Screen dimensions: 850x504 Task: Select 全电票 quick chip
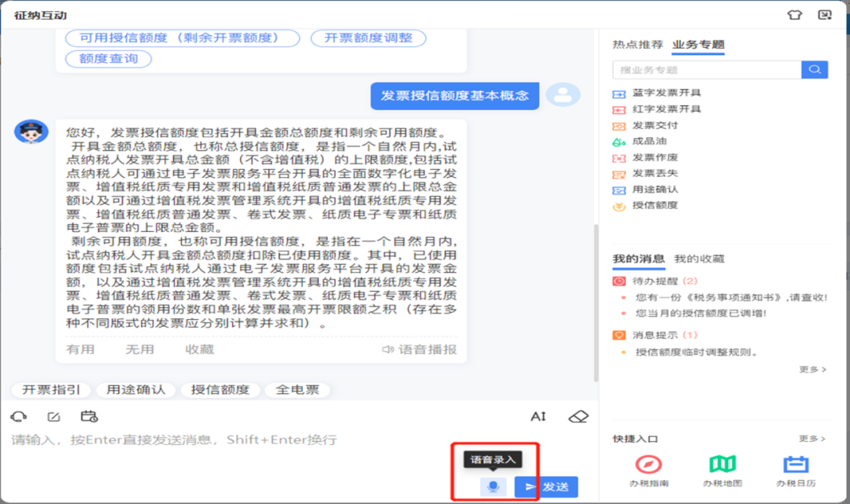(x=297, y=390)
